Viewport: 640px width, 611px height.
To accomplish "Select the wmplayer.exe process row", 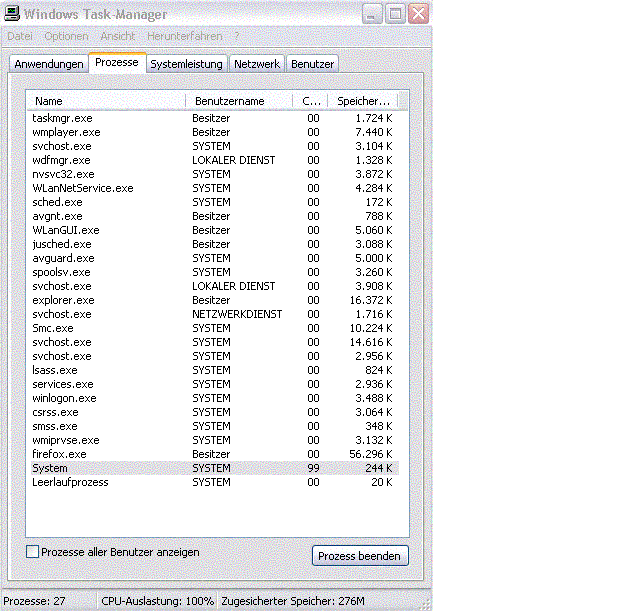I will pyautogui.click(x=215, y=132).
